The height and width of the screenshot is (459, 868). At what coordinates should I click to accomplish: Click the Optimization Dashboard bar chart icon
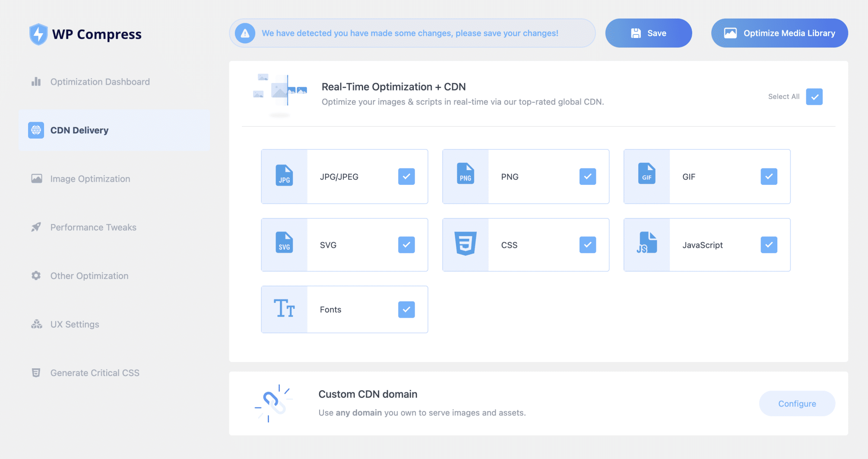pyautogui.click(x=36, y=82)
